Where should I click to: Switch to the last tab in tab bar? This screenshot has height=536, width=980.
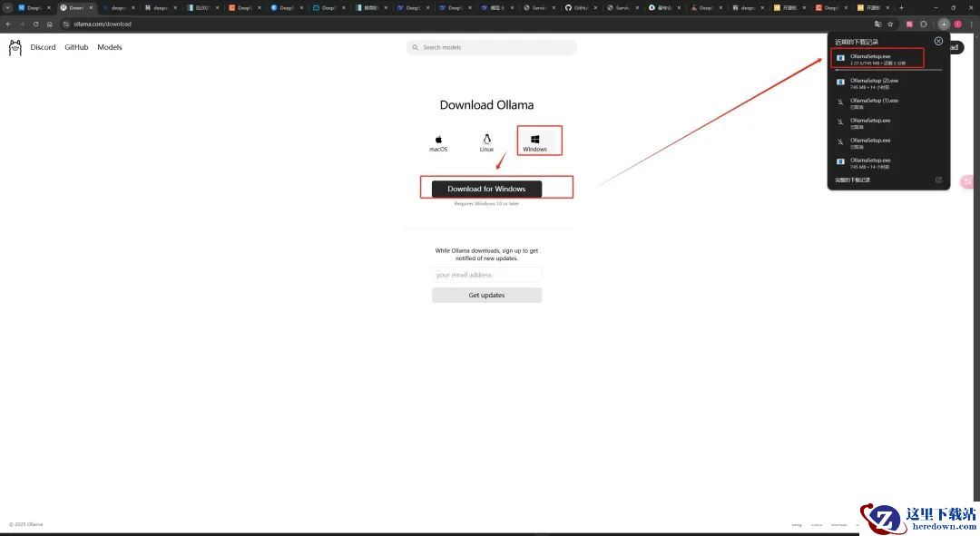[x=873, y=7]
